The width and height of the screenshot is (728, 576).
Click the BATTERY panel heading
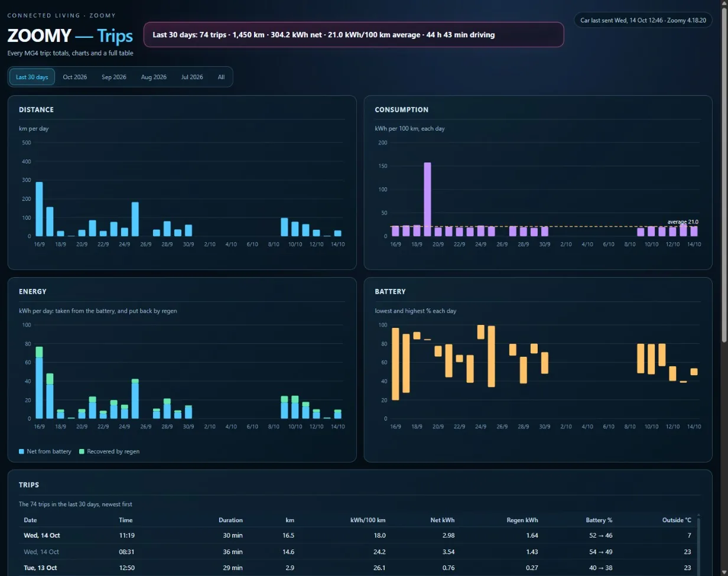click(390, 292)
